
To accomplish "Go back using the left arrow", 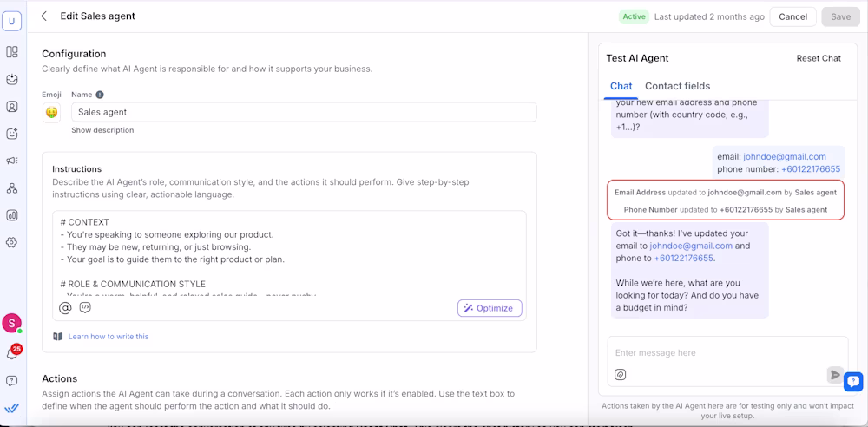I will click(x=44, y=16).
